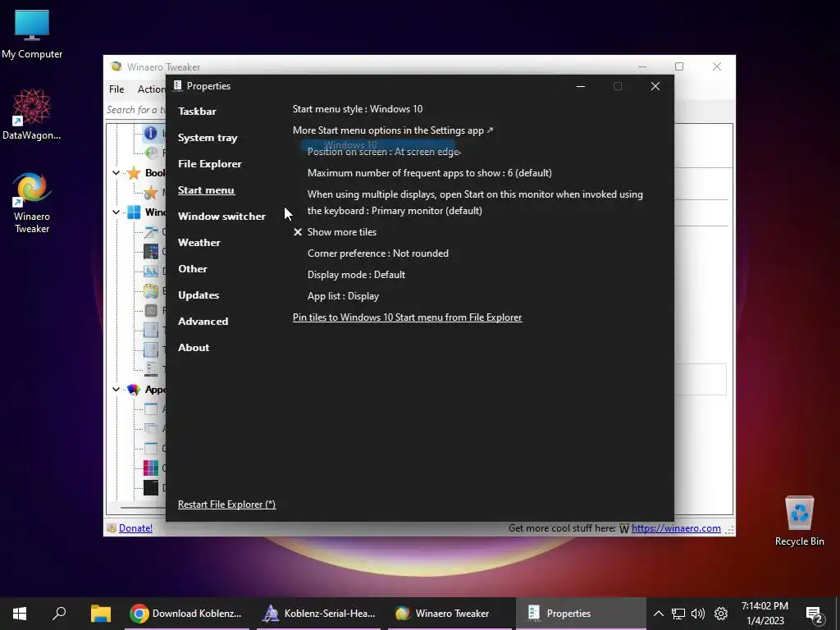
Task: Change Display mode Default setting
Action: pyautogui.click(x=356, y=275)
